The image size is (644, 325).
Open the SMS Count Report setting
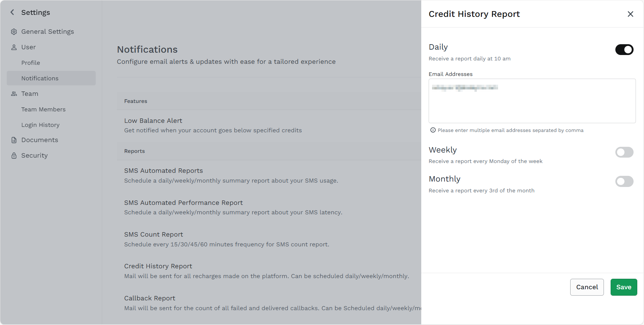[154, 235]
